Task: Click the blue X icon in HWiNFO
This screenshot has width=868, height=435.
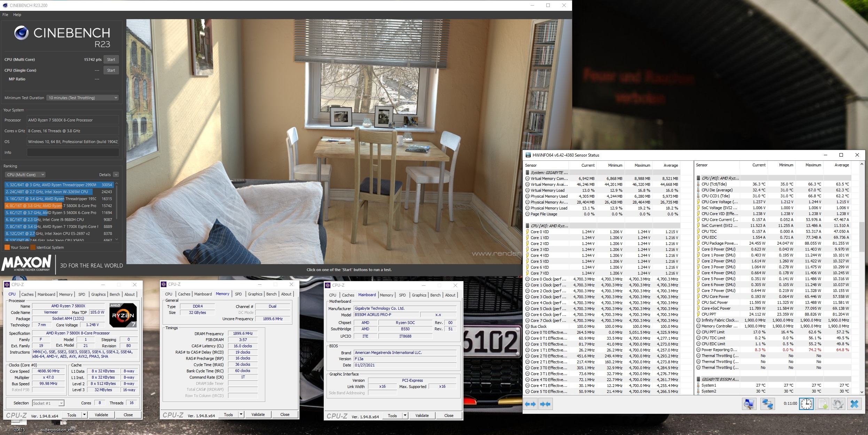Action: click(x=854, y=404)
